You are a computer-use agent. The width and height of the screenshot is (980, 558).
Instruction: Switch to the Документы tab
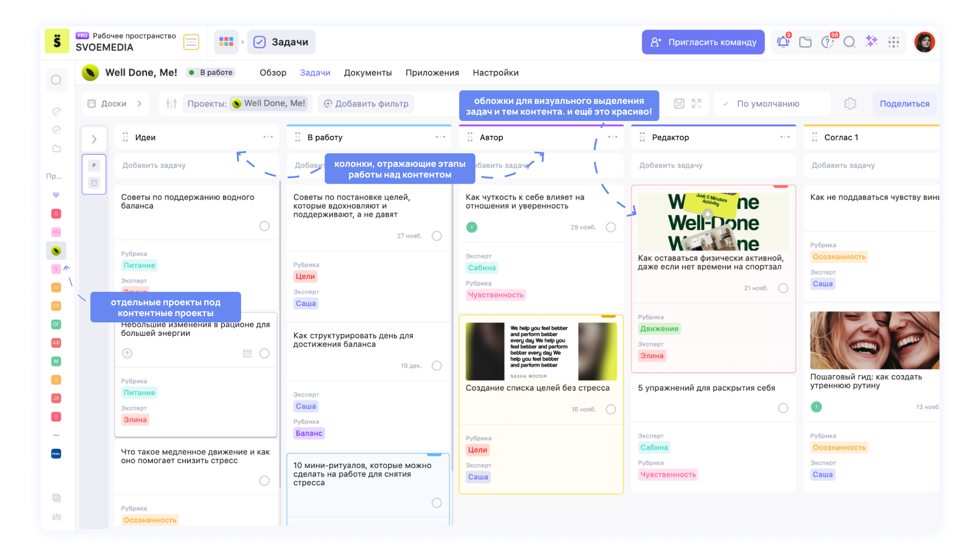pyautogui.click(x=367, y=72)
